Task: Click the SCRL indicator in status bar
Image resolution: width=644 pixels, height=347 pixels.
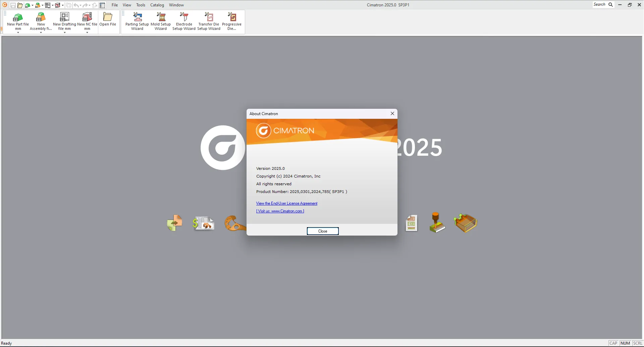Action: click(x=638, y=343)
